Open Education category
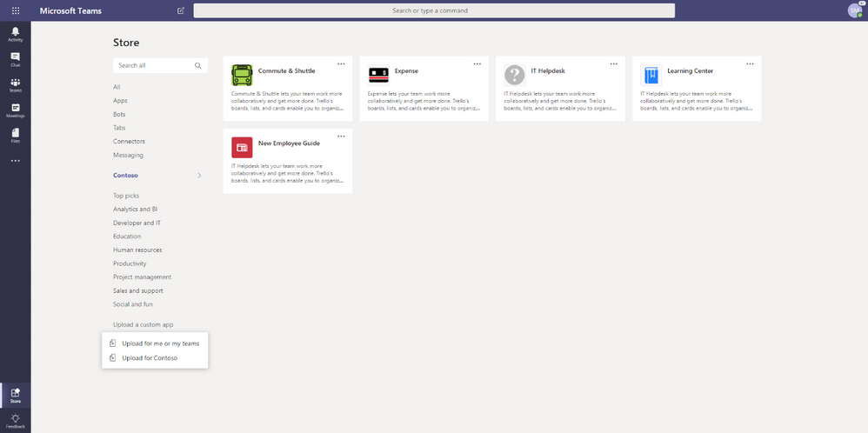868x433 pixels. tap(127, 236)
